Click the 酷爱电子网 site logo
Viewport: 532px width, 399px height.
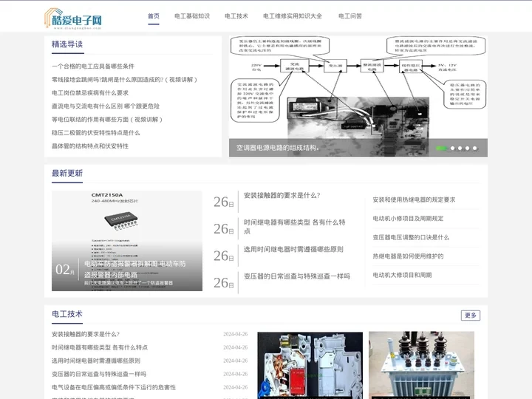pyautogui.click(x=73, y=18)
